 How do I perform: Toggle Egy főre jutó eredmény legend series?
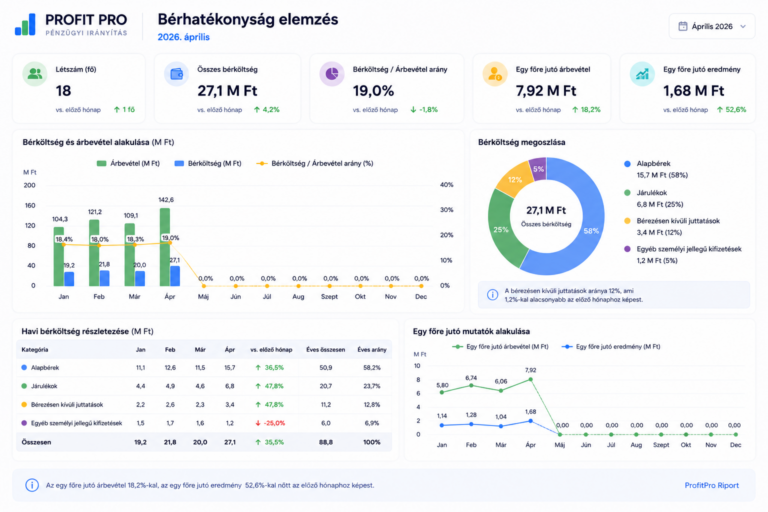(x=611, y=347)
